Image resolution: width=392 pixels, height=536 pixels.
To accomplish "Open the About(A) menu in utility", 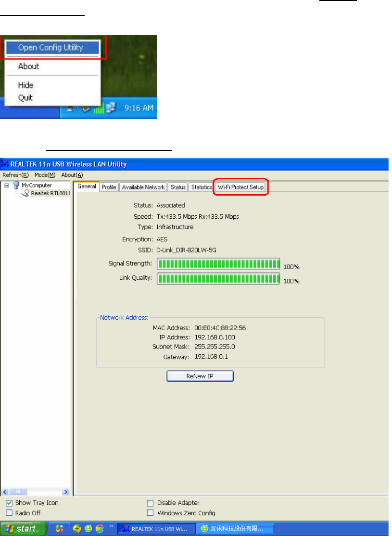I will (72, 175).
